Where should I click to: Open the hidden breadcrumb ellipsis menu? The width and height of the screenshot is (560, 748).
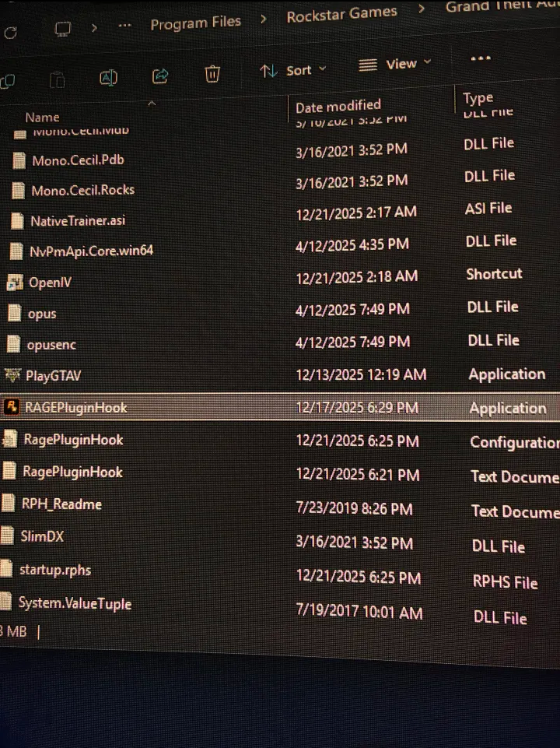[125, 25]
